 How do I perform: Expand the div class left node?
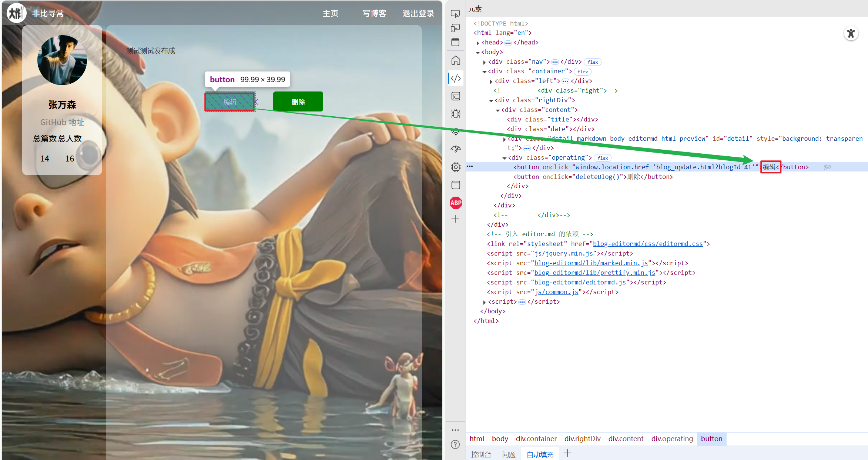tap(491, 81)
